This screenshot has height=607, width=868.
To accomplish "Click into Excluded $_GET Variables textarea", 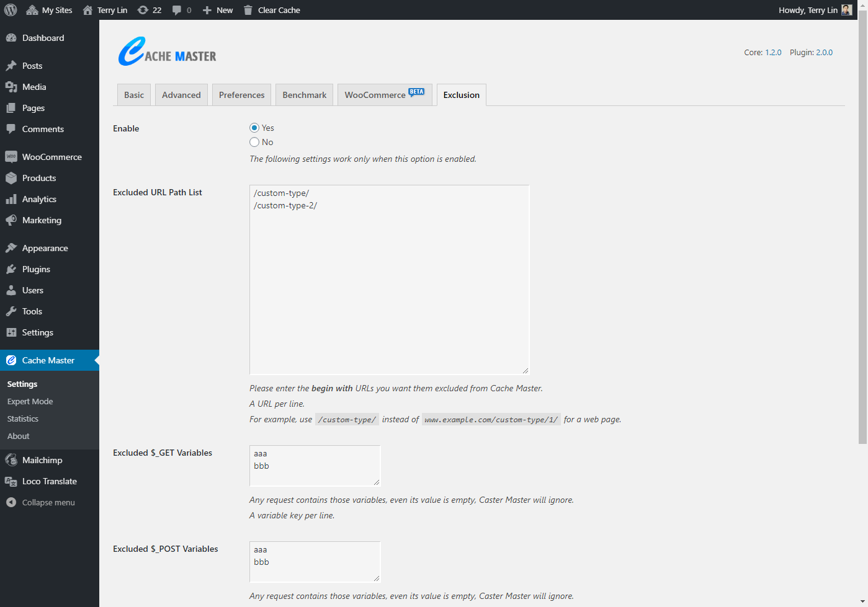I will [x=315, y=466].
